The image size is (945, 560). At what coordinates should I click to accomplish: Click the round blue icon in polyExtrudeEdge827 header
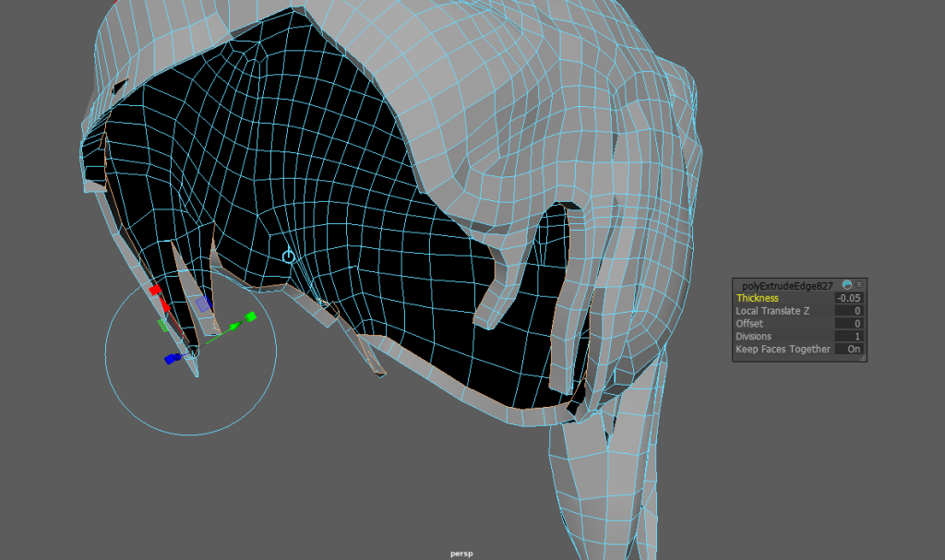[x=847, y=285]
